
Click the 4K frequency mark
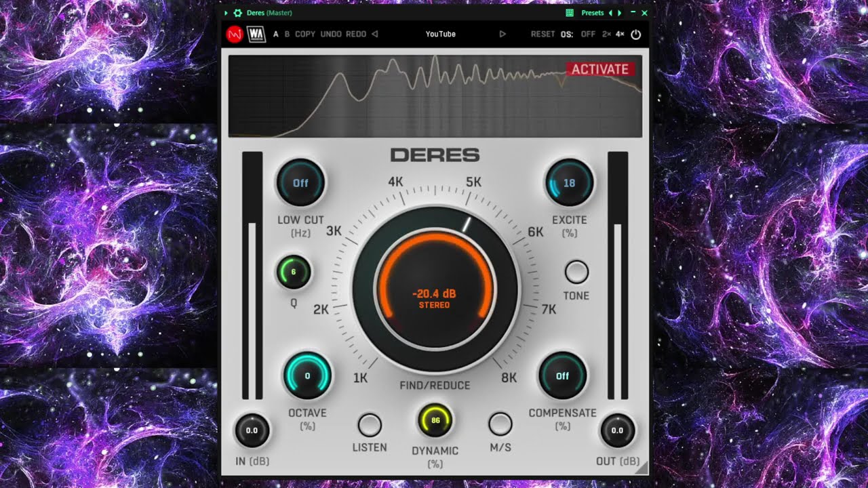[395, 182]
